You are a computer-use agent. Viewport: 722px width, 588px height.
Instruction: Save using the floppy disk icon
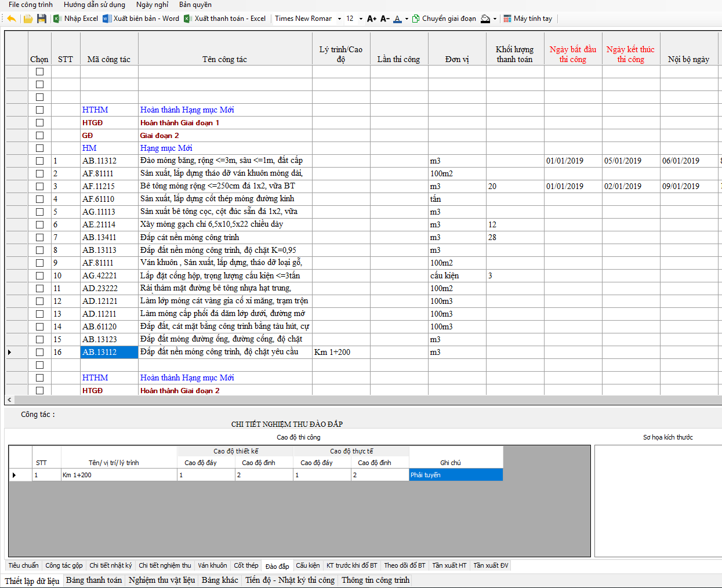coord(41,19)
